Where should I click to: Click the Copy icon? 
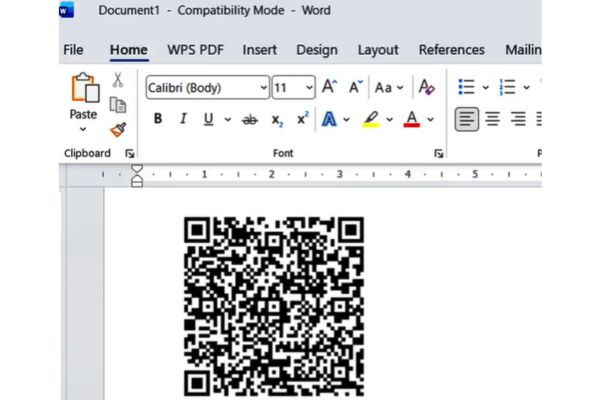point(117,105)
